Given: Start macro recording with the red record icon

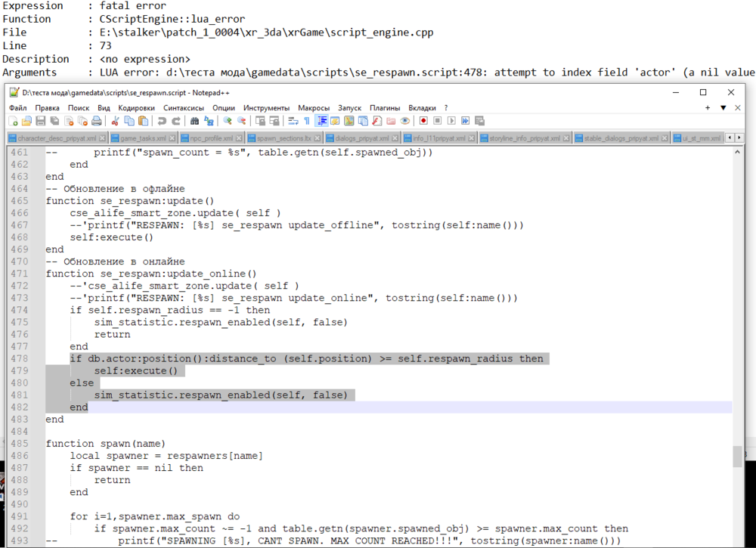Looking at the screenshot, I should point(422,121).
